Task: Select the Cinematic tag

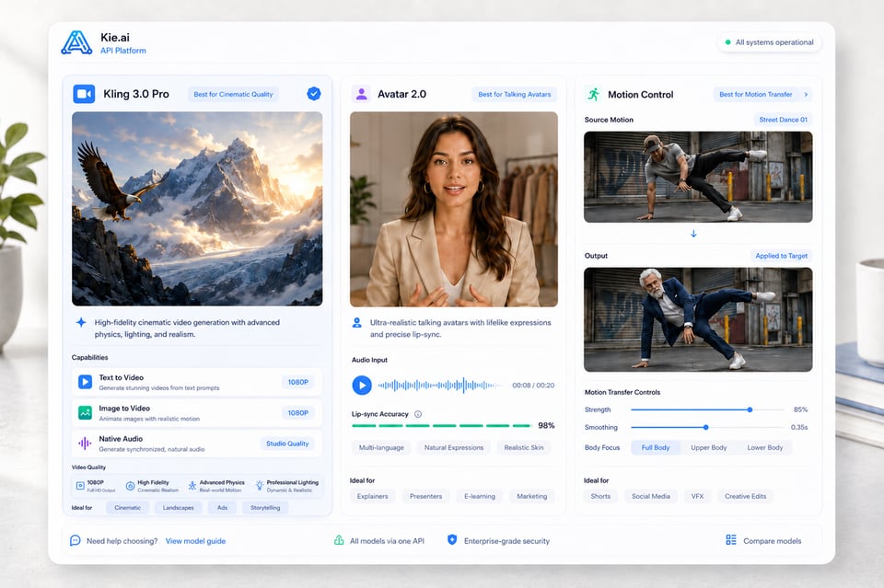Action: (127, 507)
